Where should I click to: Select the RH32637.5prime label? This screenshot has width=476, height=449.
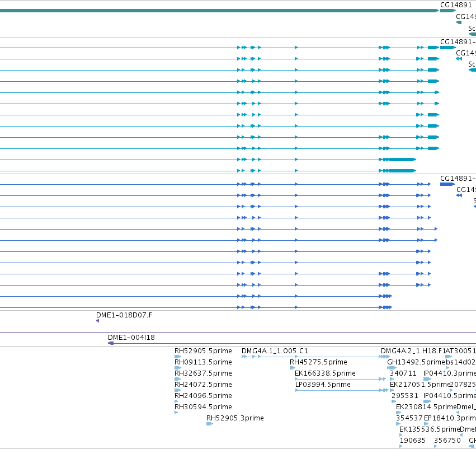click(203, 373)
